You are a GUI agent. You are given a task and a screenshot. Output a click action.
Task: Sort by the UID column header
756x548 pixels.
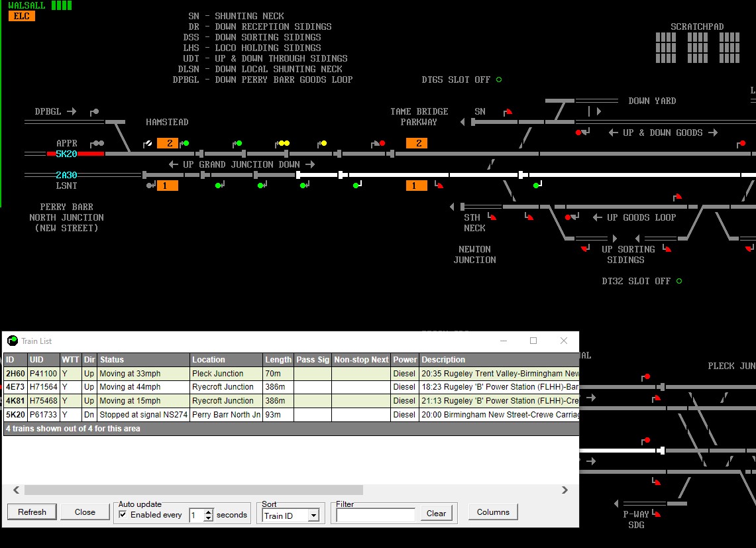(43, 359)
